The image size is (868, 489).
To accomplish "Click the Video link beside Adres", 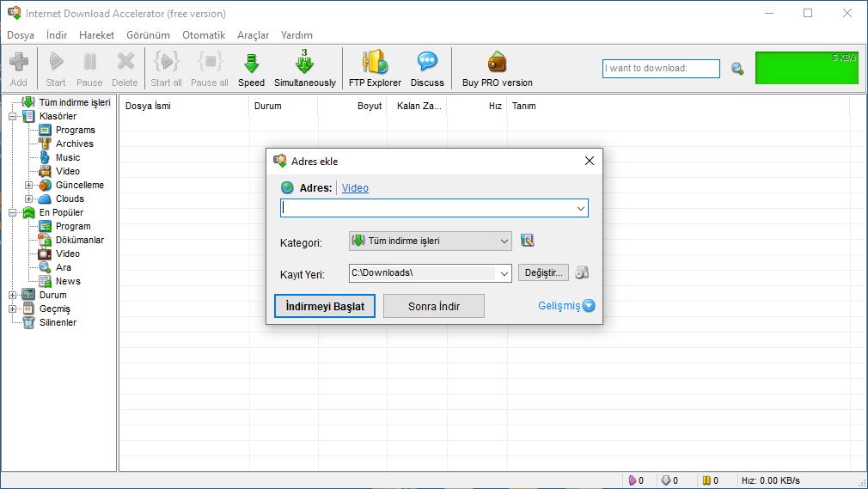I will [355, 187].
